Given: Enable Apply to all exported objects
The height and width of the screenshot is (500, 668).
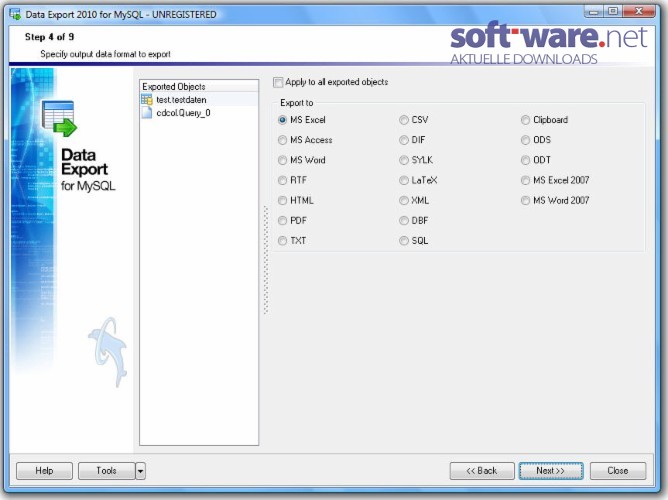Looking at the screenshot, I should coord(278,82).
